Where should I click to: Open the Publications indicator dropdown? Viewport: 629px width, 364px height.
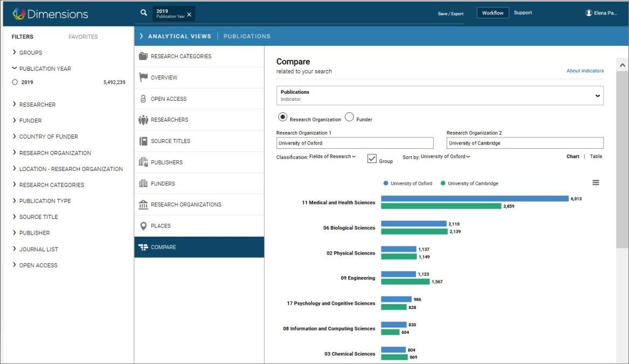coord(440,95)
